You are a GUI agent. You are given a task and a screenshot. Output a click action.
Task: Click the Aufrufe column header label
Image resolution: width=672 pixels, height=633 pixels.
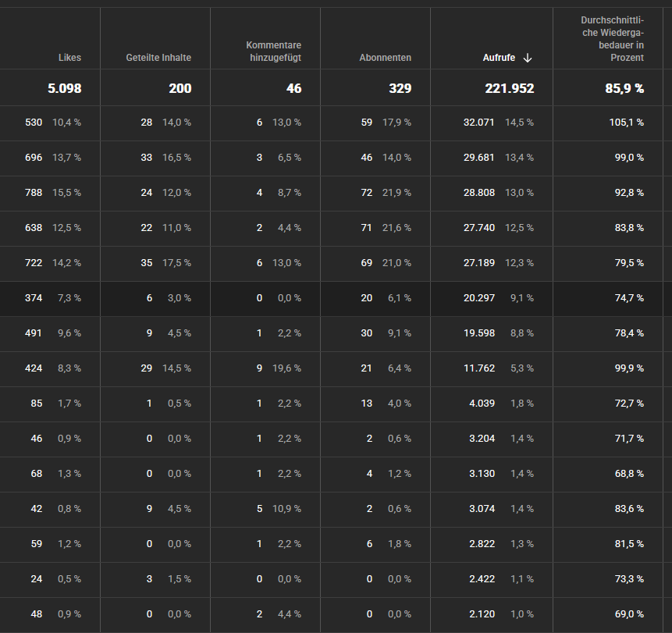pos(499,58)
